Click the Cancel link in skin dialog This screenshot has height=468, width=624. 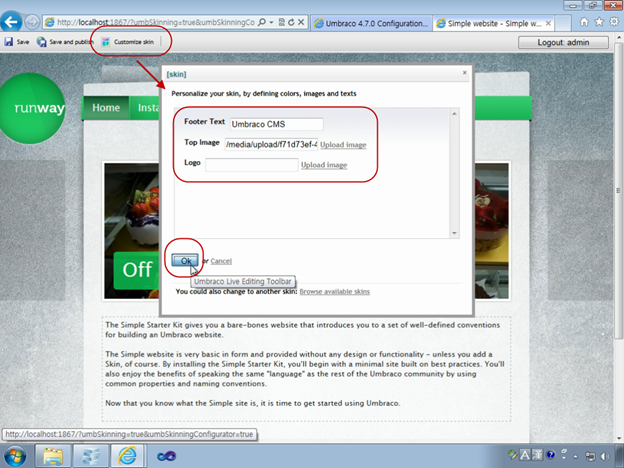pos(221,261)
